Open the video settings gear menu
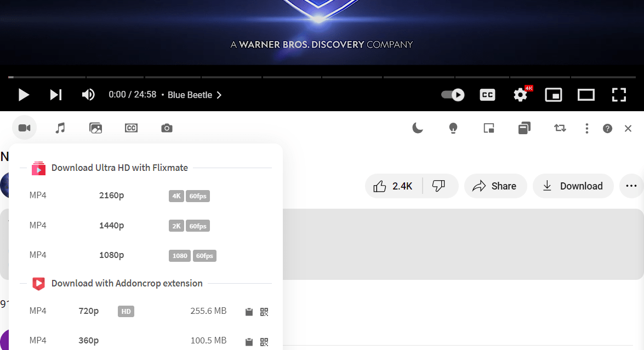 pyautogui.click(x=520, y=95)
